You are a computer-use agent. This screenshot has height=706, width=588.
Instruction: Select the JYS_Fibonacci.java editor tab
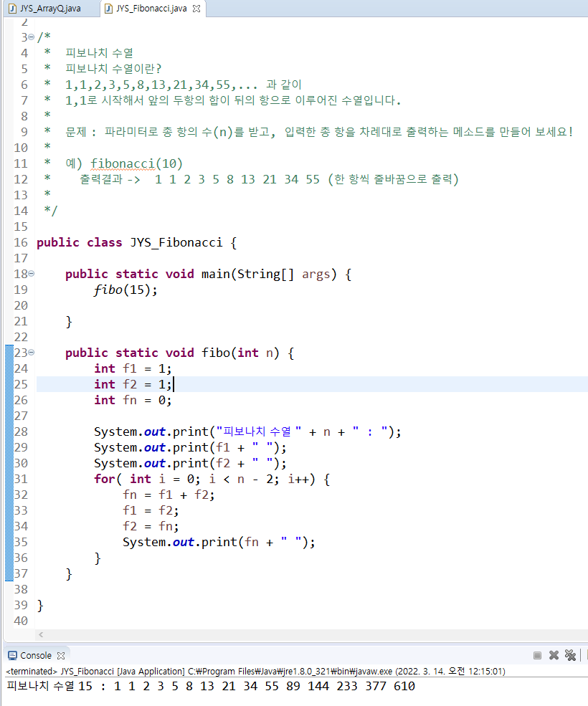click(151, 9)
